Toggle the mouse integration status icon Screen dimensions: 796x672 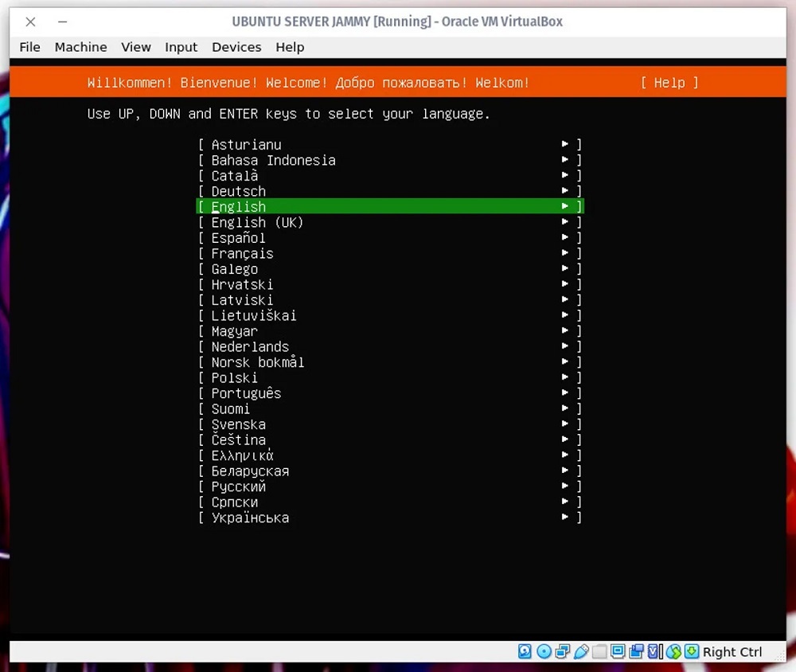click(673, 651)
